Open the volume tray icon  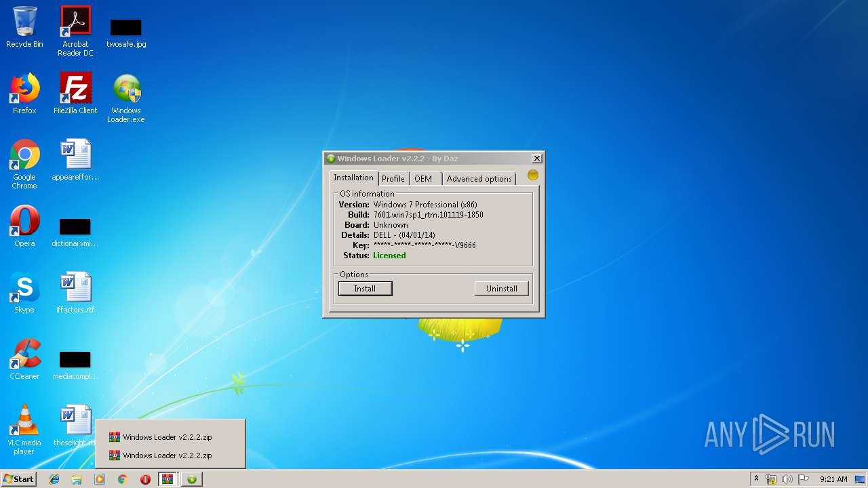(787, 479)
